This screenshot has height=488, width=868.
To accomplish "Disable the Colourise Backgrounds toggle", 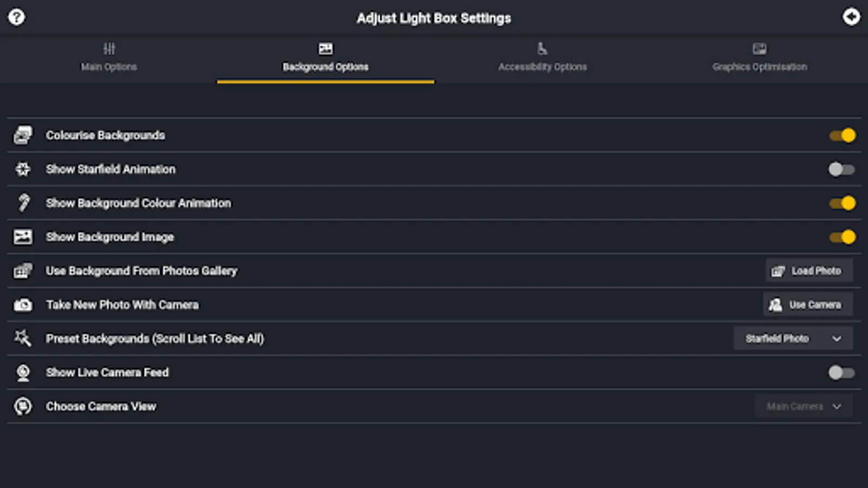I will pos(842,135).
